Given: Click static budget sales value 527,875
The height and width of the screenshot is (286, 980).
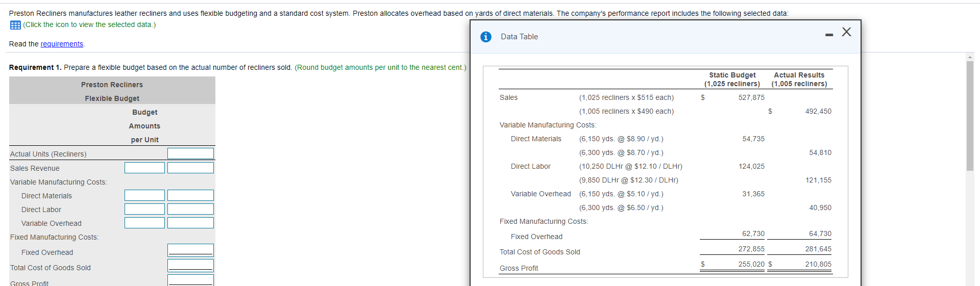Looking at the screenshot, I should tap(751, 97).
